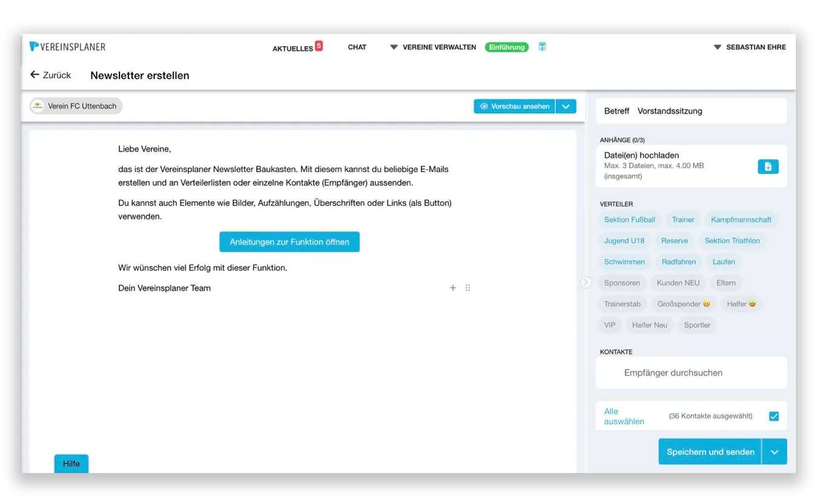Toggle the Sportler distribution tag
Screen dimensions: 814x504
point(697,325)
